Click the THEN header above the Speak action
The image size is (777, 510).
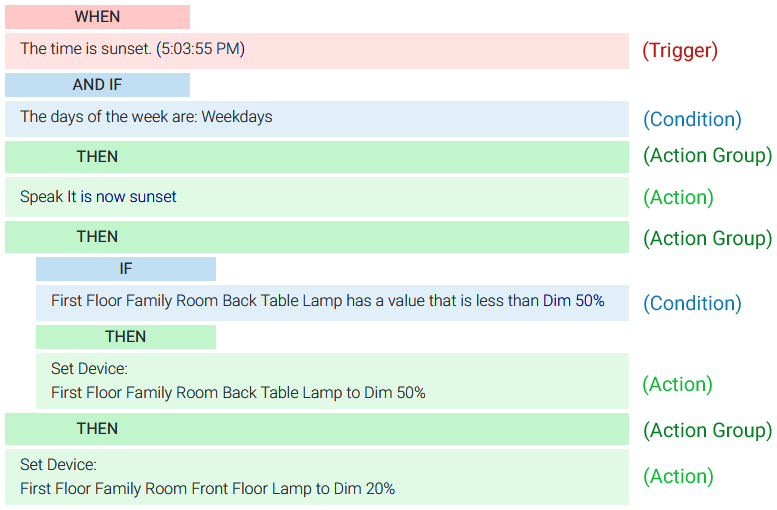[316, 157]
